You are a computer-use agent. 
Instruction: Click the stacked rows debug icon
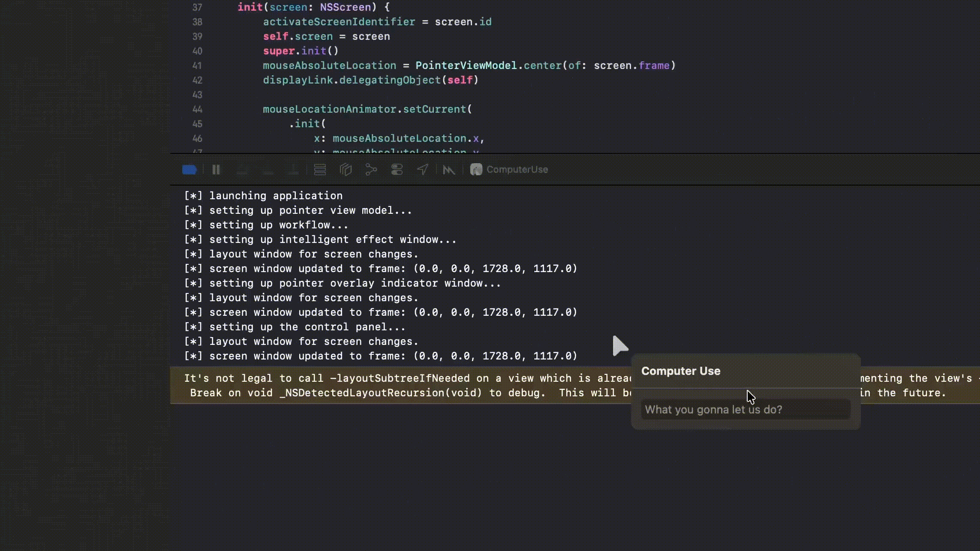pos(320,170)
